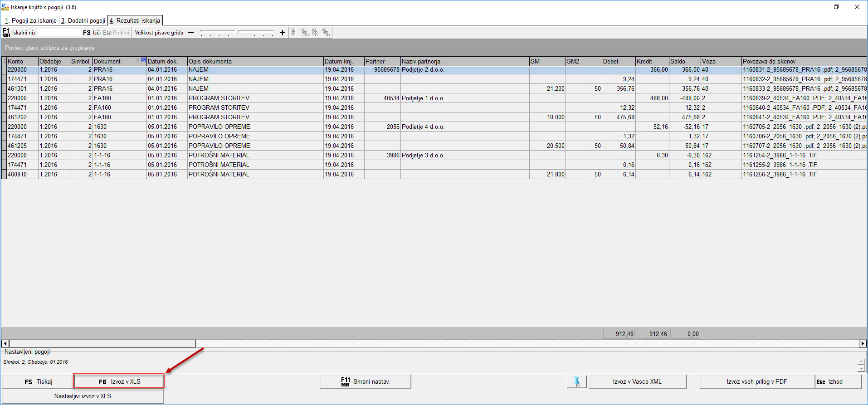Sort by the Konto column header
Viewport: 868px width, 405px height.
point(23,61)
